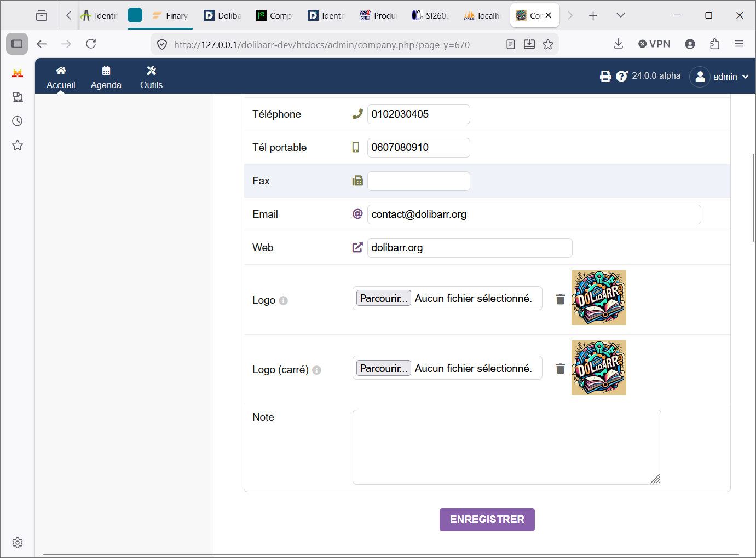Expand the list all tabs chevron
This screenshot has width=756, height=558.
coord(621,15)
